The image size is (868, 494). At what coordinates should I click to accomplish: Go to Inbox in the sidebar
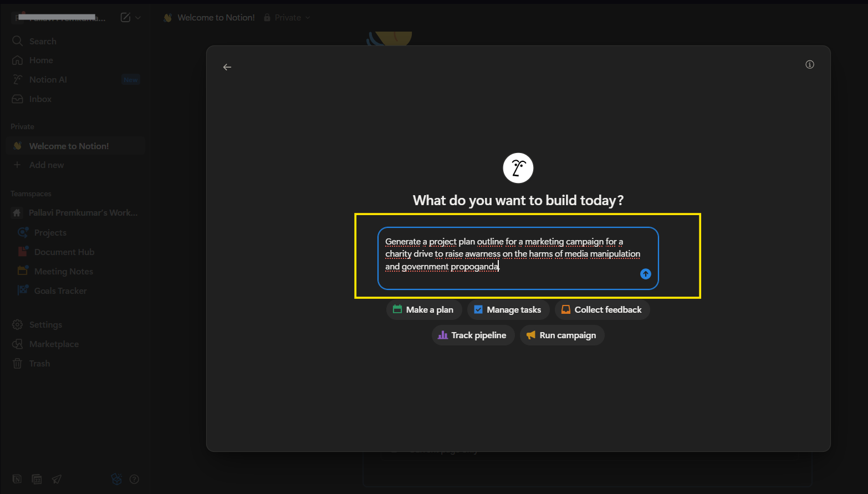[40, 99]
